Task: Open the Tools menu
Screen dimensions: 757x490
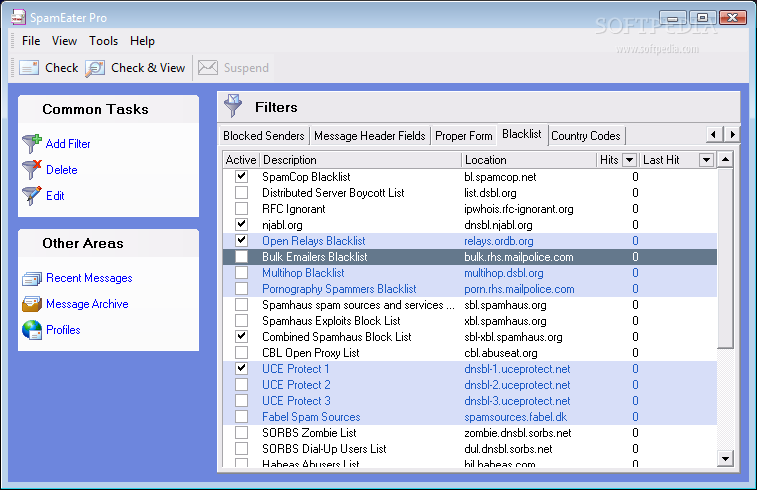Action: click(x=103, y=41)
